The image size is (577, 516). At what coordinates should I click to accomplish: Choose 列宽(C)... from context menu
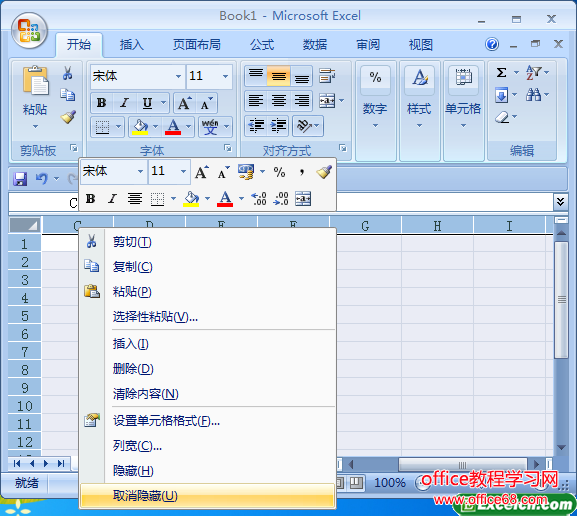click(x=207, y=446)
